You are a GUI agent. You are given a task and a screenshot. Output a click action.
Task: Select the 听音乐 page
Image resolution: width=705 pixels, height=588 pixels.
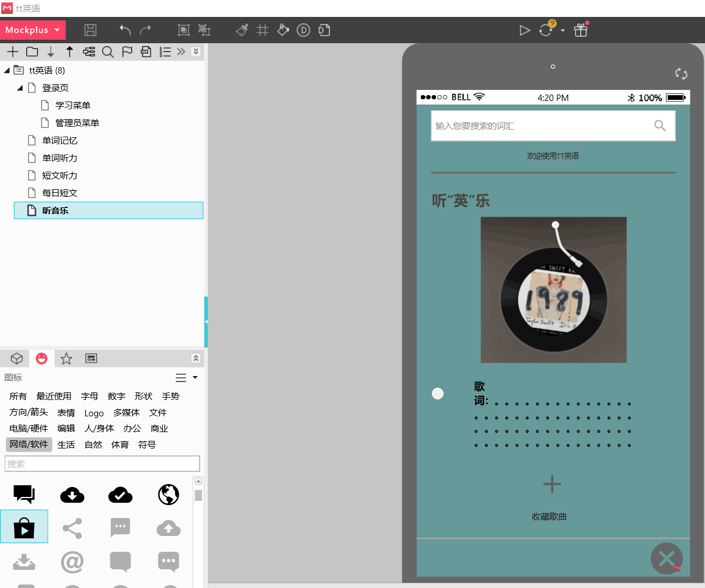pos(109,211)
